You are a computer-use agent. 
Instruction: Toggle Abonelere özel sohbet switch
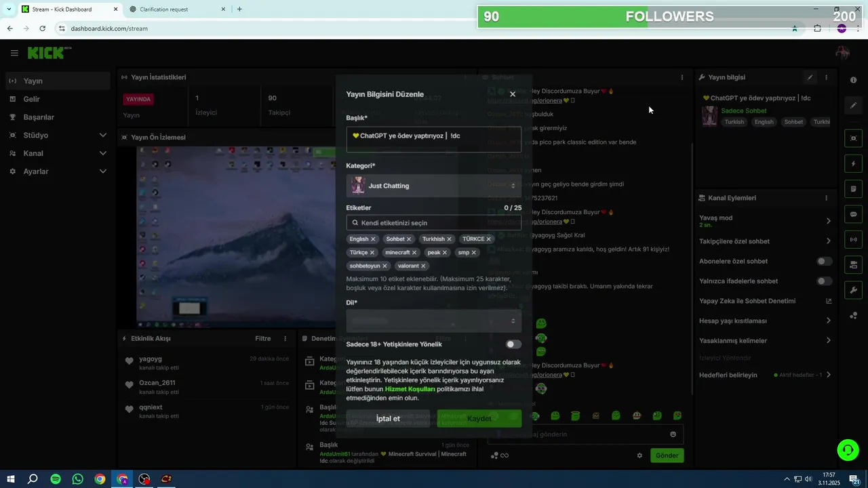(824, 261)
